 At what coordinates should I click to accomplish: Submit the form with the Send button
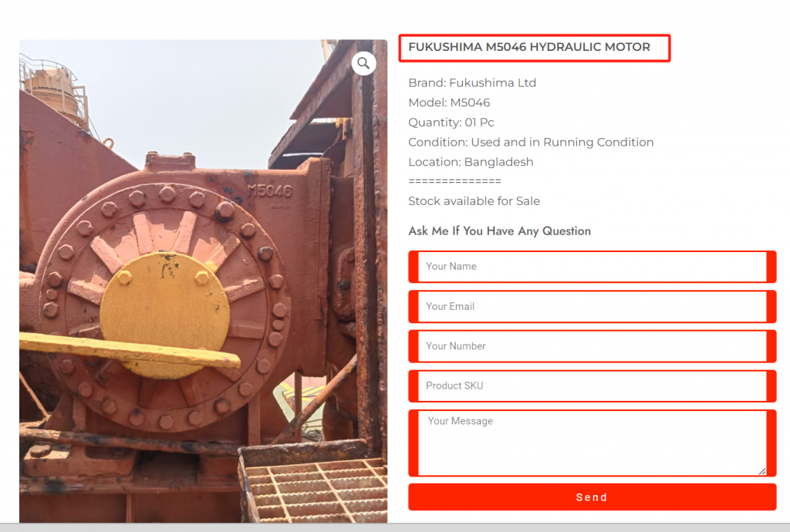pyautogui.click(x=592, y=497)
